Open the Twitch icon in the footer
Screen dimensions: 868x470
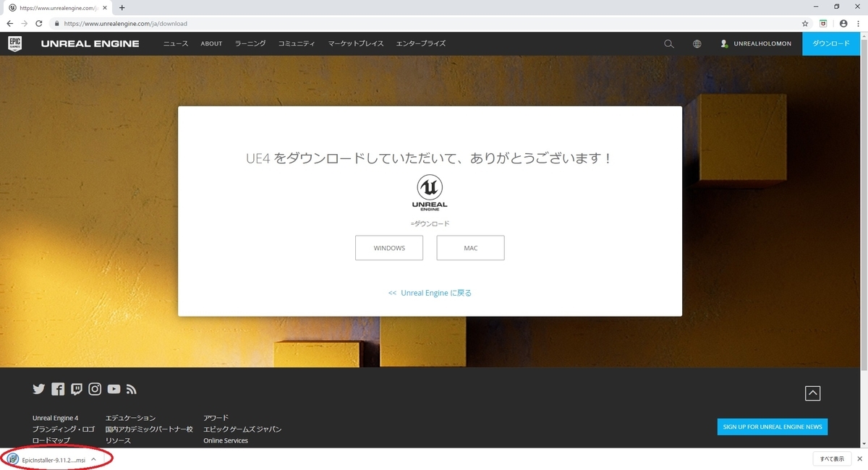click(x=76, y=388)
